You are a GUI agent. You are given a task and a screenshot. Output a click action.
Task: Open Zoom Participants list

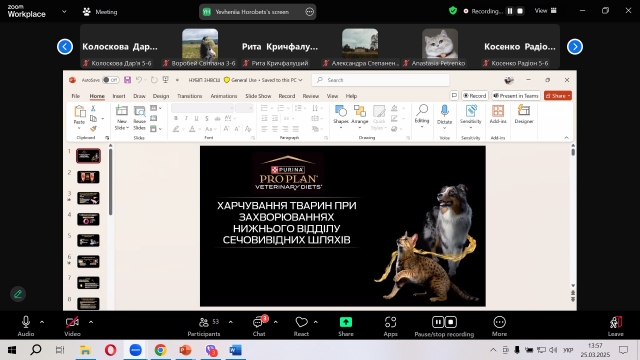coord(204,326)
